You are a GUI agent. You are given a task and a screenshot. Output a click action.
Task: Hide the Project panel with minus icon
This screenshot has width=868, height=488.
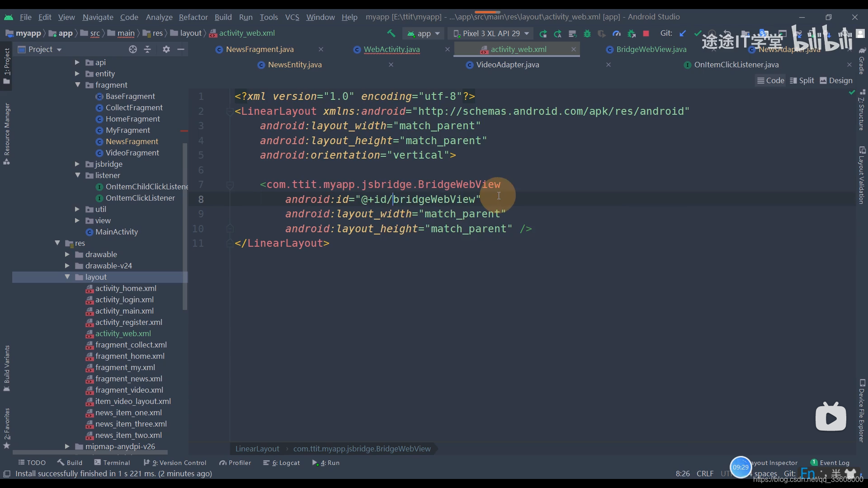[181, 49]
